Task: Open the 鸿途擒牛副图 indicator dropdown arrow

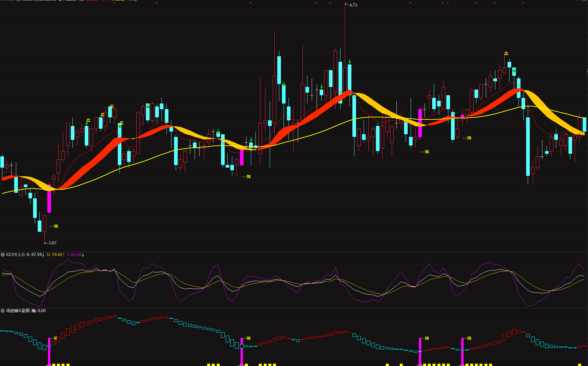Action: tap(3, 311)
